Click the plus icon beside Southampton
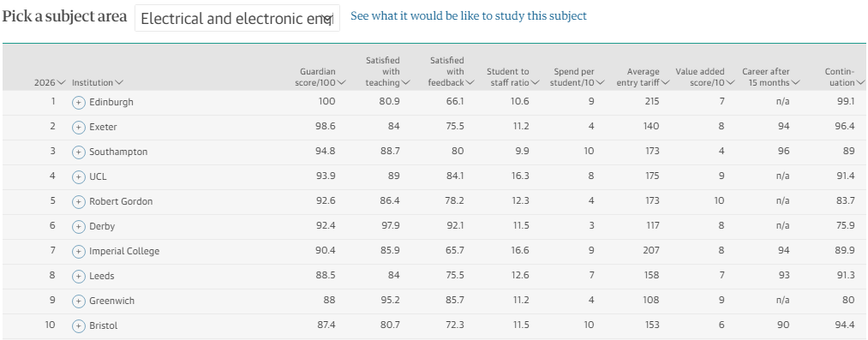868x340 pixels. click(79, 152)
